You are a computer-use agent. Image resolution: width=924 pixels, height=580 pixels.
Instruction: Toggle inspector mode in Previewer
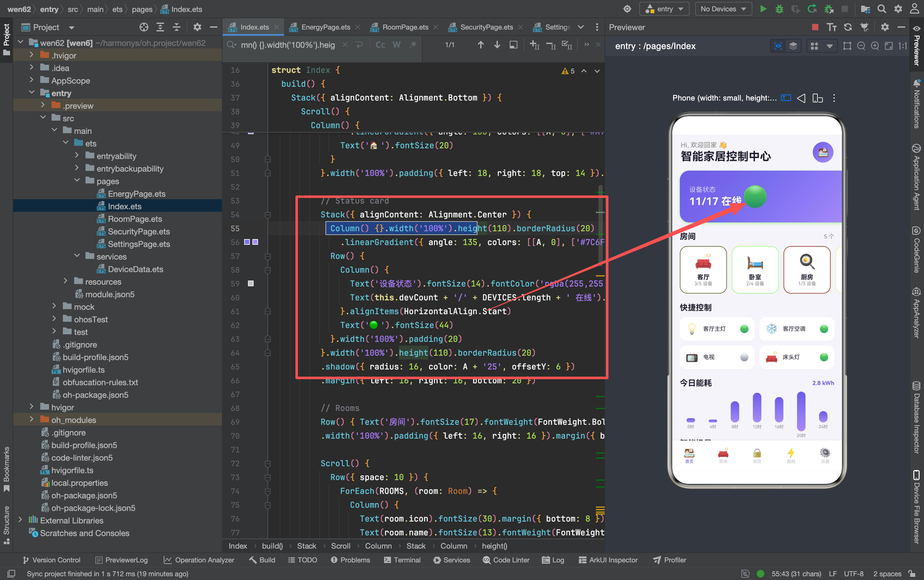pyautogui.click(x=778, y=46)
